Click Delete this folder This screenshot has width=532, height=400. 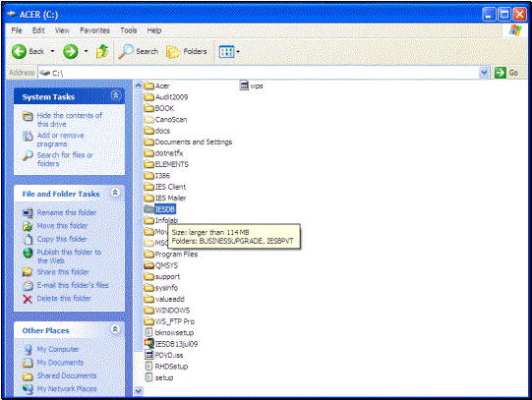coord(64,299)
